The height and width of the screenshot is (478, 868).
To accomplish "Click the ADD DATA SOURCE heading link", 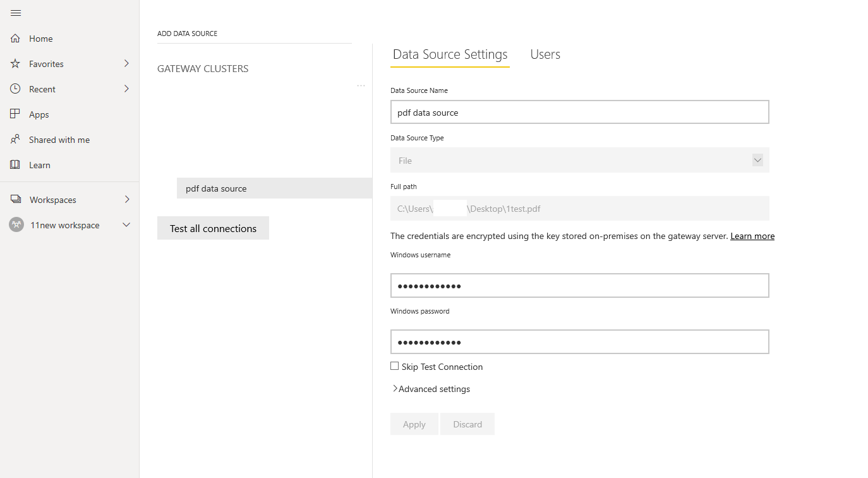I will point(187,34).
